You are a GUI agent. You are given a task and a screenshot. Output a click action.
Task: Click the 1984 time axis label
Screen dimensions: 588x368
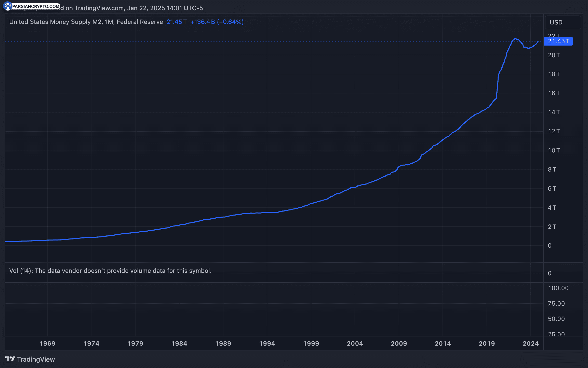179,343
